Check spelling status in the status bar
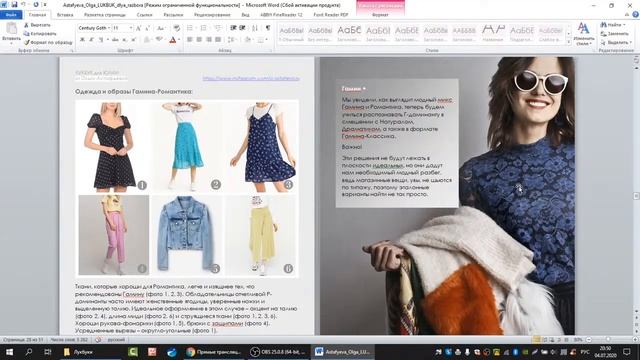This screenshot has height=360, width=640. pos(98,340)
